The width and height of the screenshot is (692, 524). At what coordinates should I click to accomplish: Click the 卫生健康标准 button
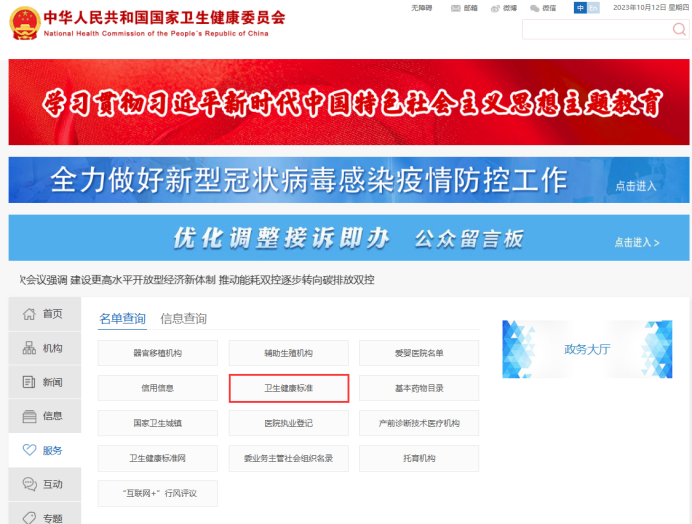click(288, 388)
